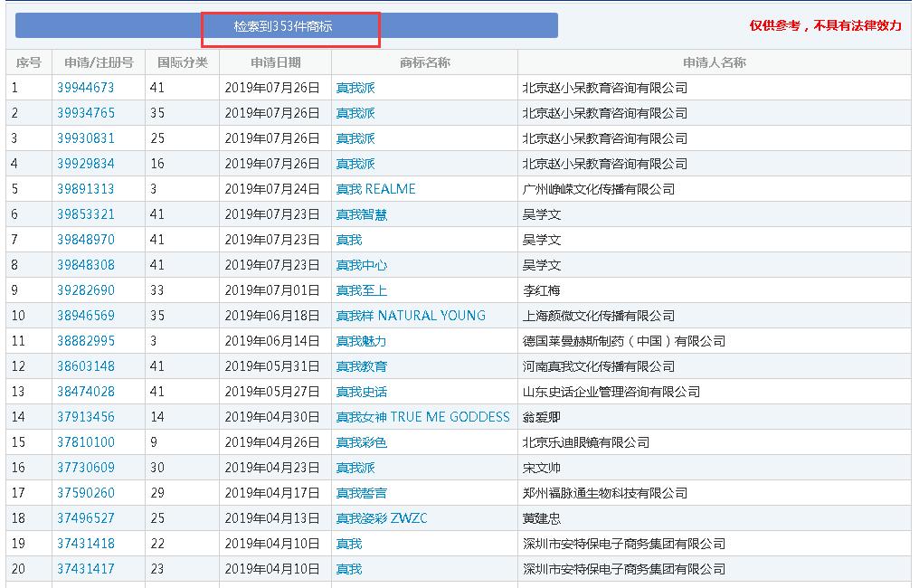The height and width of the screenshot is (588, 919).
Task: Select the 真我魅力 trademark name
Action: coord(362,341)
